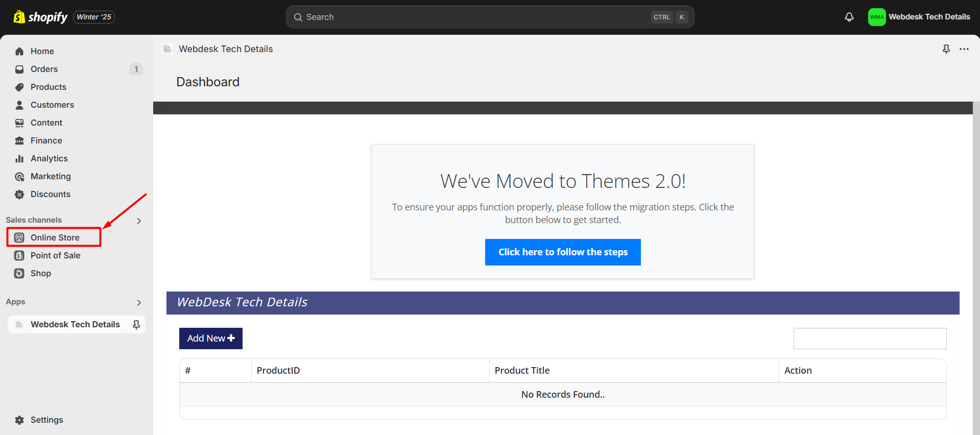Click the app icon beside header title
980x435 pixels.
(167, 49)
